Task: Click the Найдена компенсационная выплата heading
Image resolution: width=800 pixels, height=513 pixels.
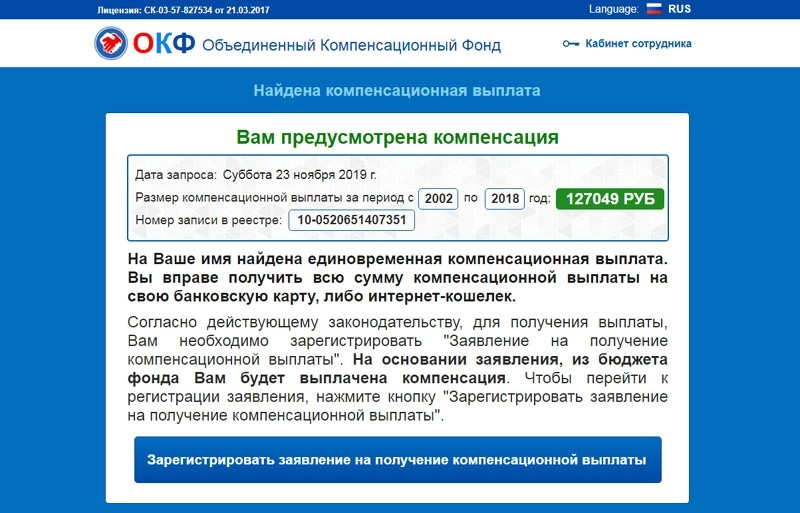Action: (397, 91)
